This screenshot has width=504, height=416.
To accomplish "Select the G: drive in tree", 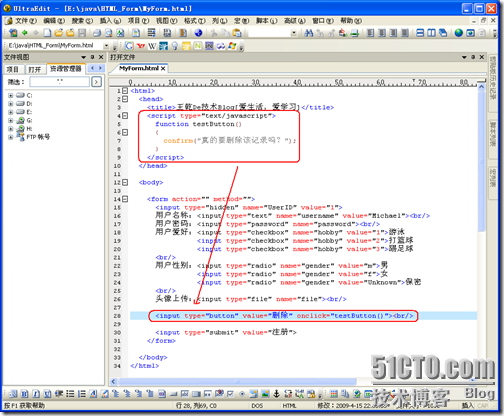I will (x=25, y=120).
